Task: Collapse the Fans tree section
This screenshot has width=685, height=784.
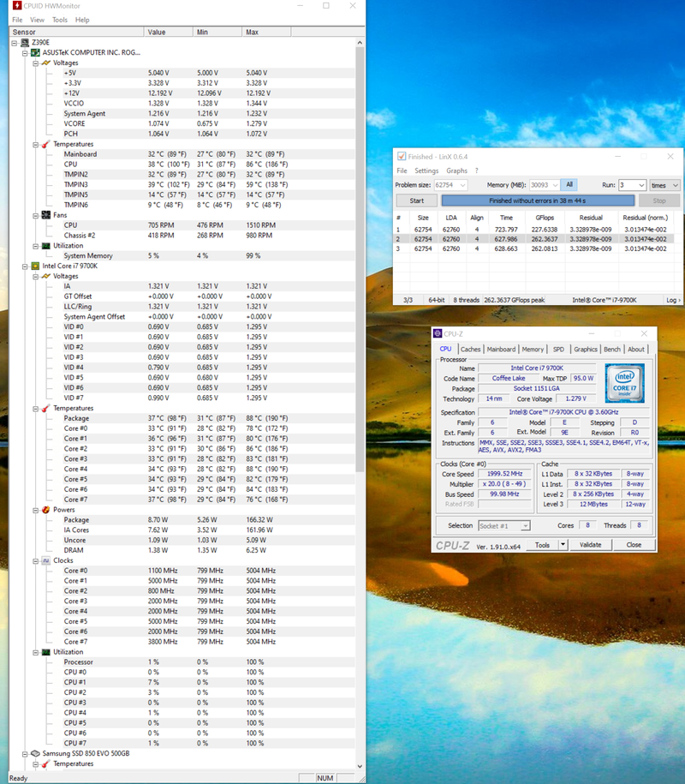Action: coord(35,216)
